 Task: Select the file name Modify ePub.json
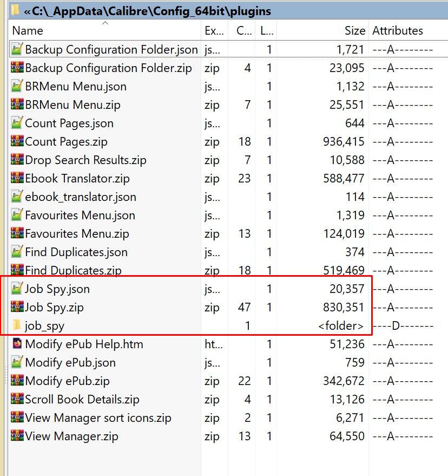click(x=70, y=363)
